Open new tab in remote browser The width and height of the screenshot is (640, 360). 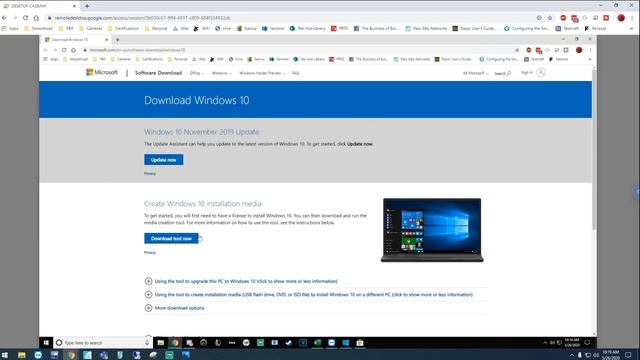point(118,40)
